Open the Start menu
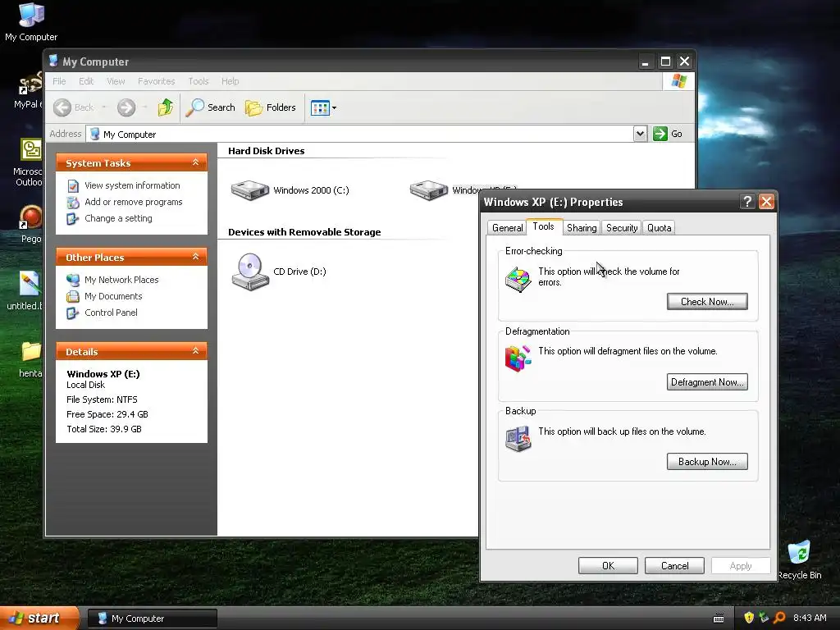Screen dimensions: 840x630 click(x=39, y=619)
